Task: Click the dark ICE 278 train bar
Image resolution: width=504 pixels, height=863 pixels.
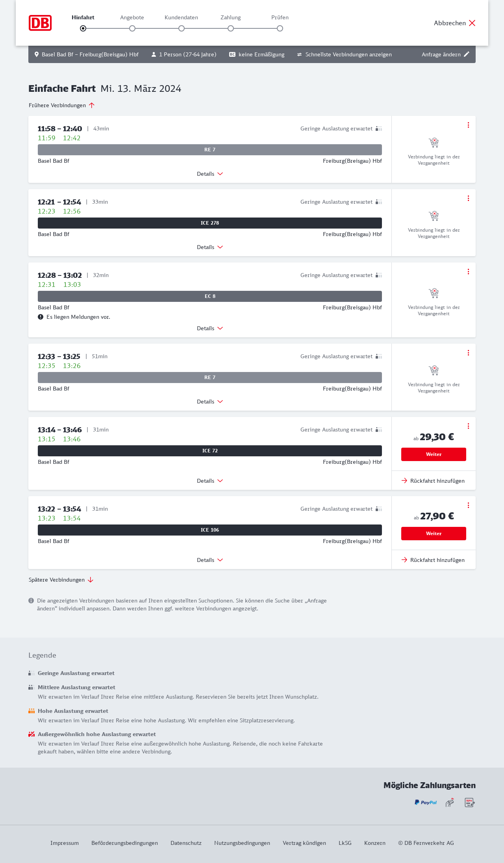Action: click(x=209, y=223)
